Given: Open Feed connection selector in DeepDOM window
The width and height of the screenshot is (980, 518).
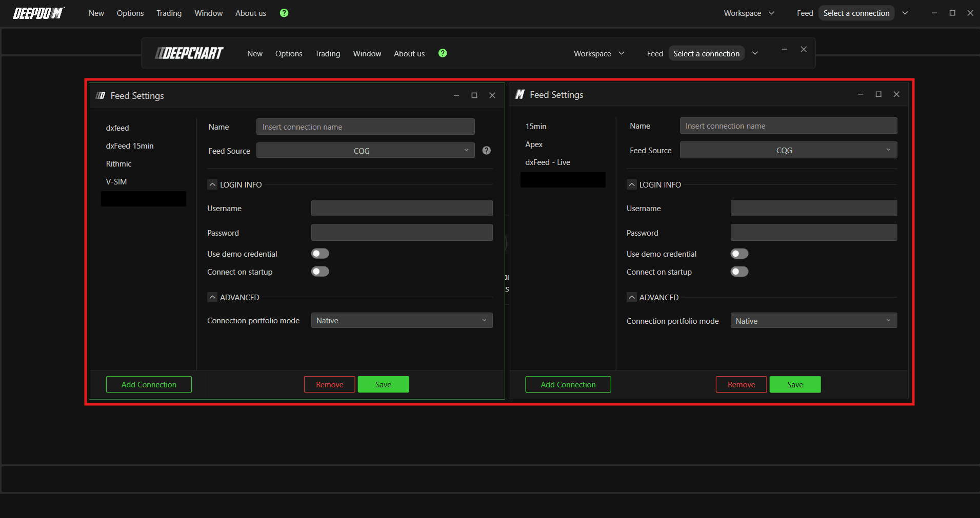Looking at the screenshot, I should point(856,13).
